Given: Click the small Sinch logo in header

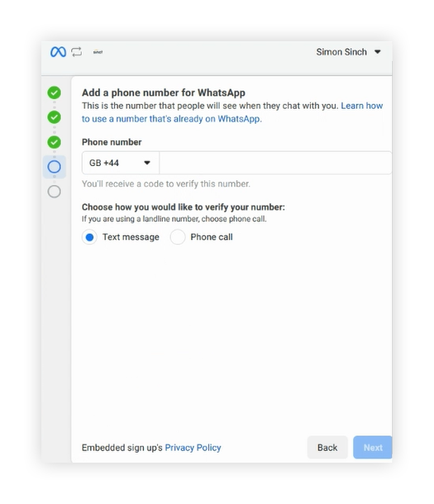Looking at the screenshot, I should click(98, 52).
